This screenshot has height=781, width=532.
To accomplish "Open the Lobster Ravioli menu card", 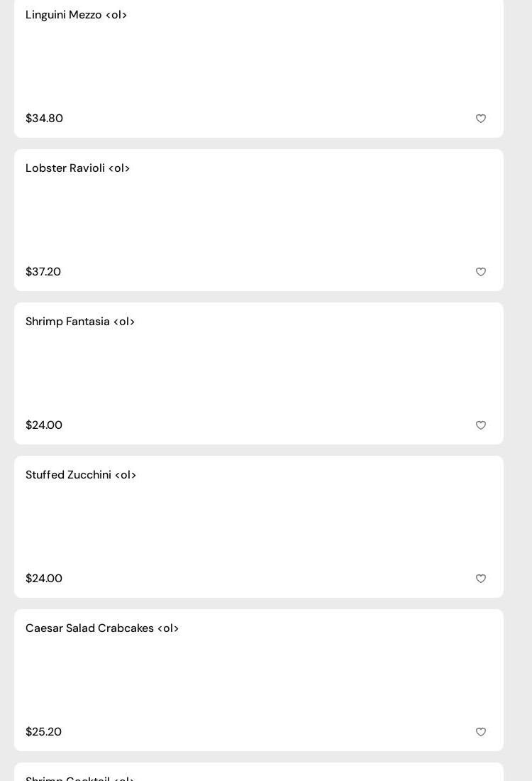I will tap(259, 220).
